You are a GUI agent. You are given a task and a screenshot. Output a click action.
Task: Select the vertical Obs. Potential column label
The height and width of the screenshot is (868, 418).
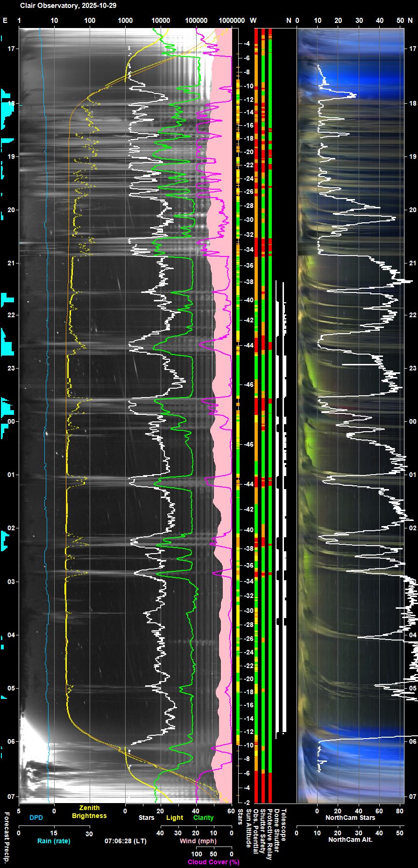(255, 831)
